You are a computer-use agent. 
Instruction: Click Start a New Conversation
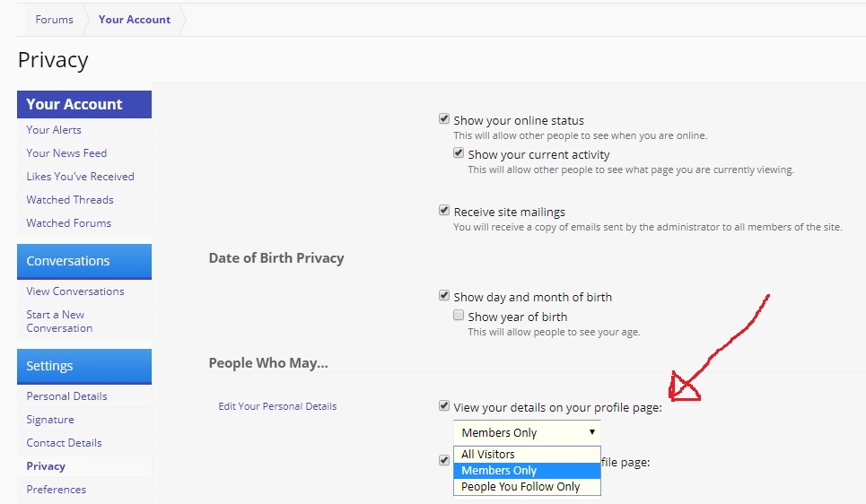[59, 321]
